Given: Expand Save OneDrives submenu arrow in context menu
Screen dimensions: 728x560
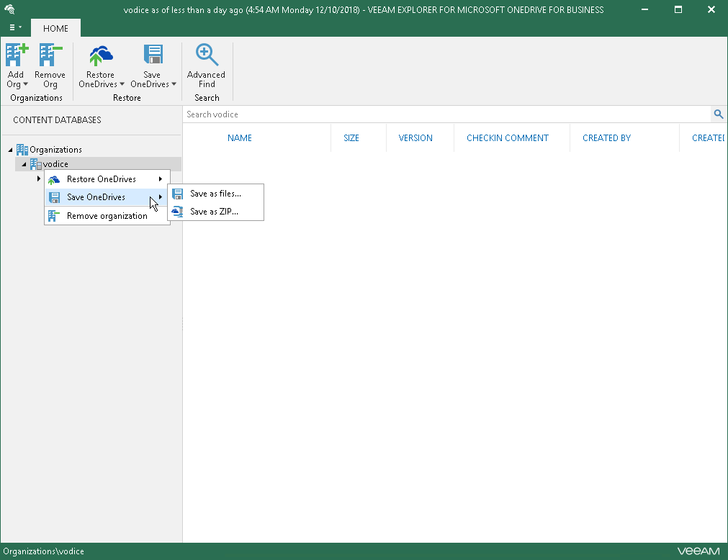Looking at the screenshot, I should [161, 197].
